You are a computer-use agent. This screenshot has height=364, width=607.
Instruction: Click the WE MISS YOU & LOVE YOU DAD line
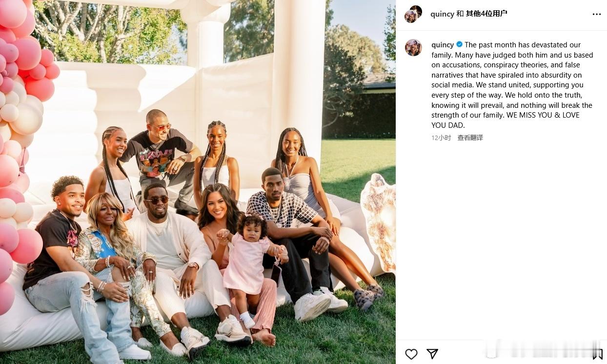point(506,120)
